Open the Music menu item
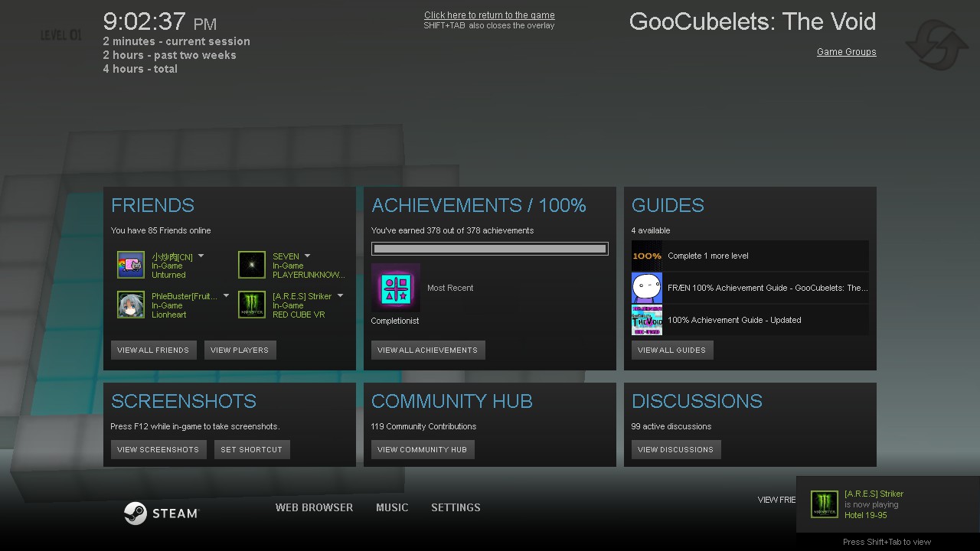Screen dimensions: 980x551 [392, 507]
